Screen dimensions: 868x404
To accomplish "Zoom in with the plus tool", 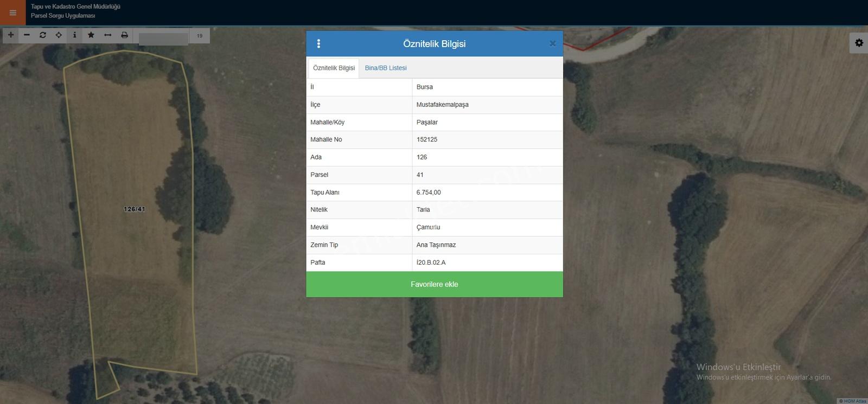I will tap(11, 35).
